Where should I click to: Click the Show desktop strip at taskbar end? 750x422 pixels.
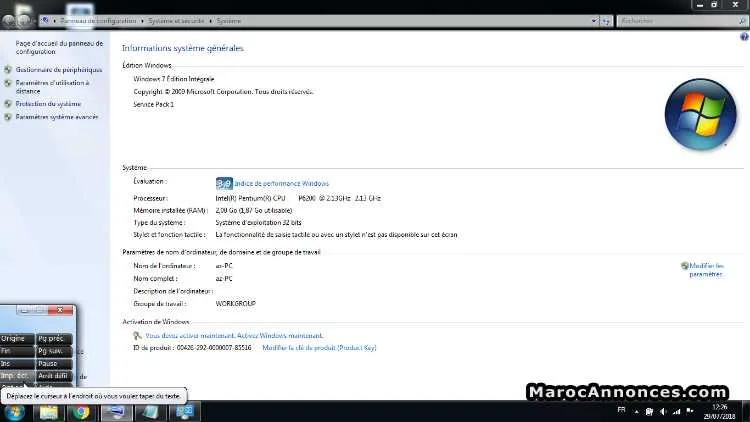[746, 411]
